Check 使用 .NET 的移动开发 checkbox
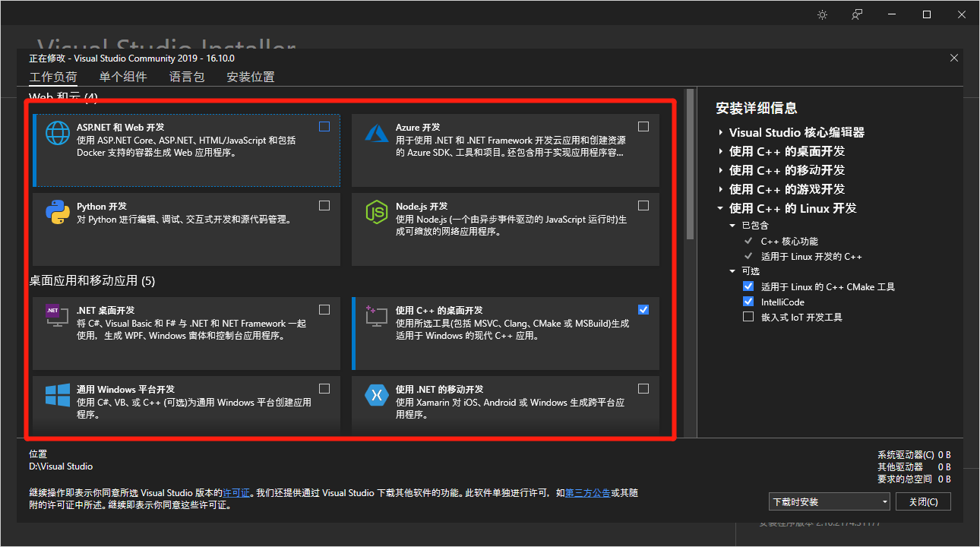This screenshot has width=980, height=547. pos(643,388)
